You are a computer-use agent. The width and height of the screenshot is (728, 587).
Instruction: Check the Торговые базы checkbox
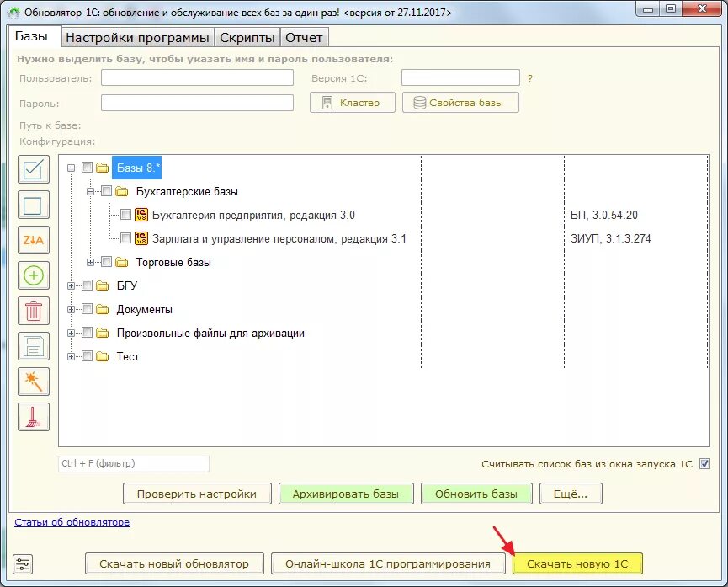(x=106, y=262)
